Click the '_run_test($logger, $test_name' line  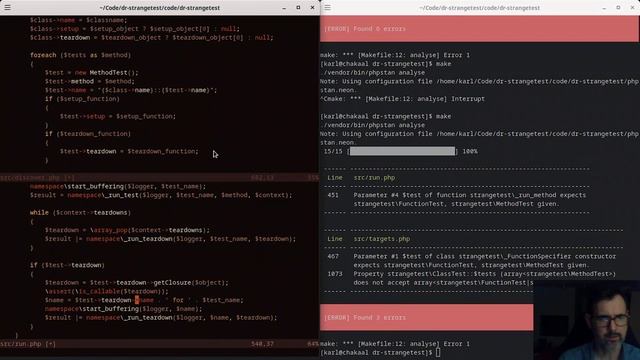pyautogui.click(x=161, y=195)
